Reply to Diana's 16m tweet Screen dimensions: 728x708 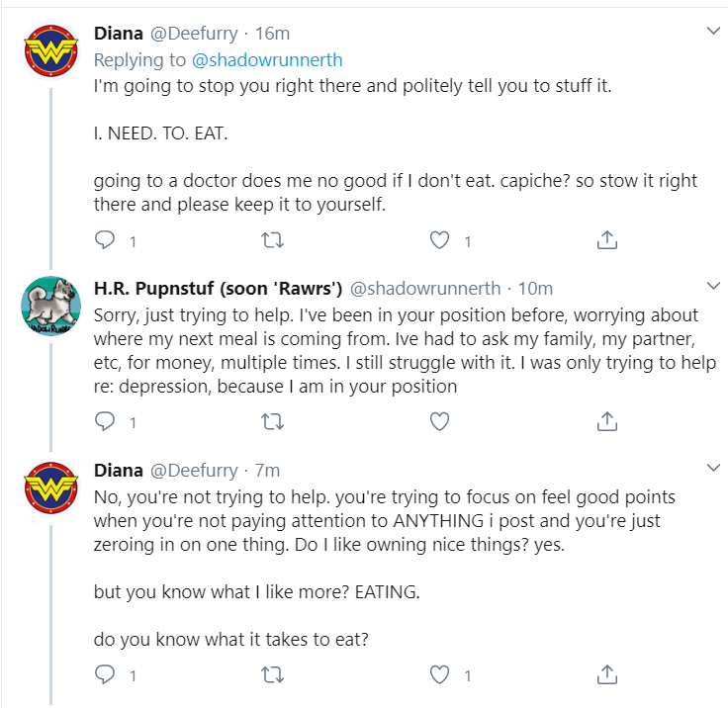[x=105, y=240]
